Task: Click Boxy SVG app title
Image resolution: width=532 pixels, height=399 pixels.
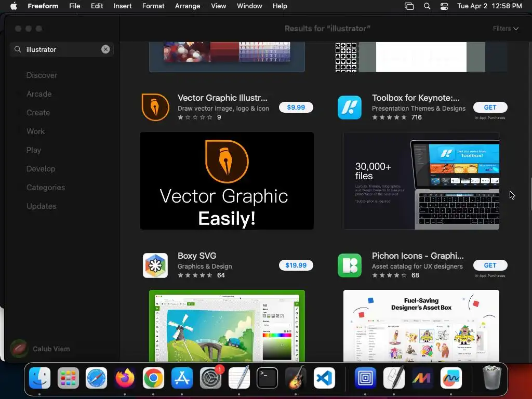Action: [x=197, y=256]
